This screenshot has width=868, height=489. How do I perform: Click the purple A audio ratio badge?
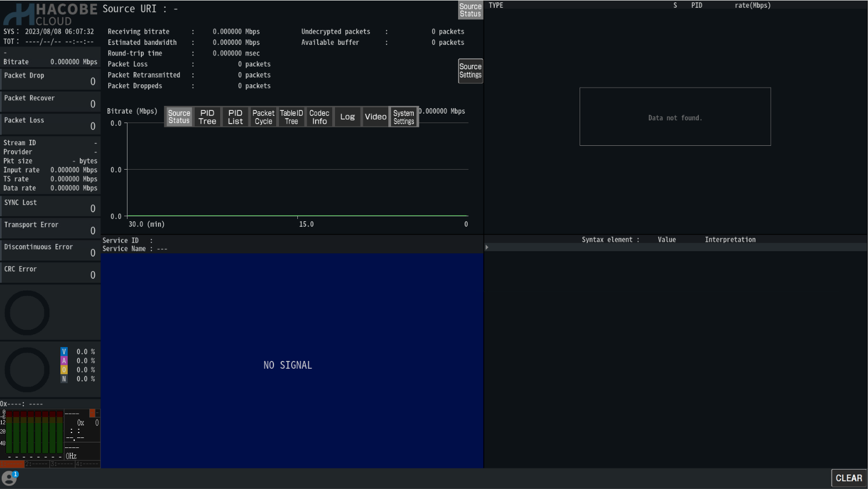pyautogui.click(x=64, y=360)
